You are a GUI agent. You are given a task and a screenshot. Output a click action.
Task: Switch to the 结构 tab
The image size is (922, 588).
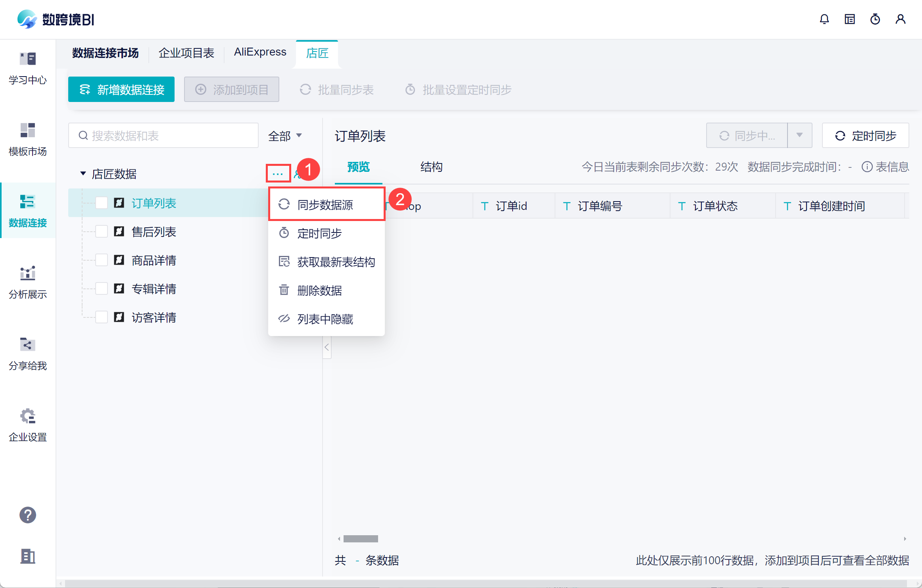coord(431,167)
